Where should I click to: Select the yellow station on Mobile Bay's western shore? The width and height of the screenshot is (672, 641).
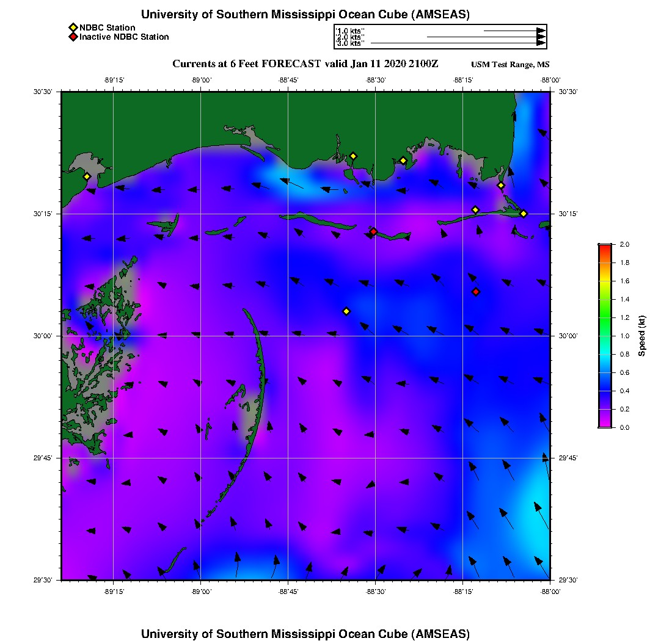point(501,186)
